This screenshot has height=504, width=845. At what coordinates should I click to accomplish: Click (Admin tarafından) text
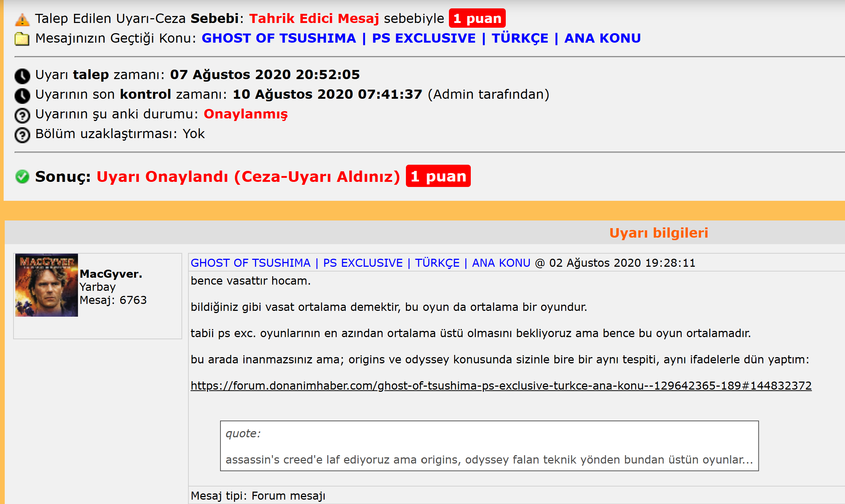pos(488,94)
